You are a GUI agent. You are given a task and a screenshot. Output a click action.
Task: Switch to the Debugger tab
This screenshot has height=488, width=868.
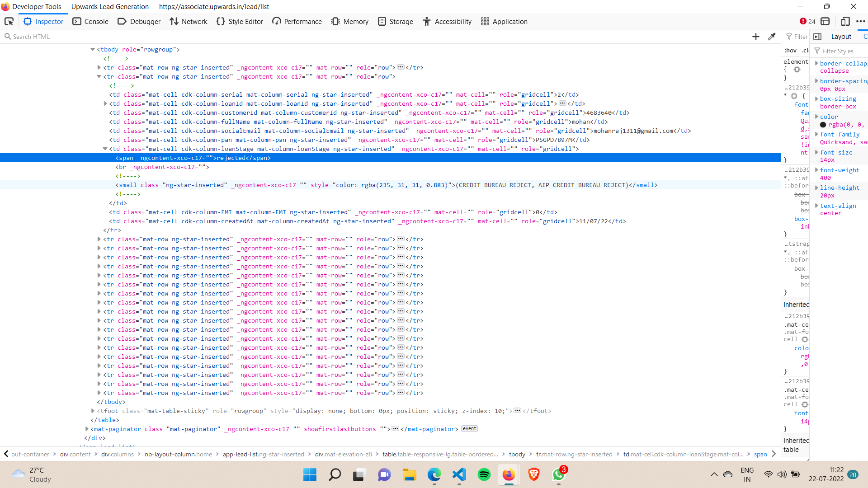click(139, 21)
